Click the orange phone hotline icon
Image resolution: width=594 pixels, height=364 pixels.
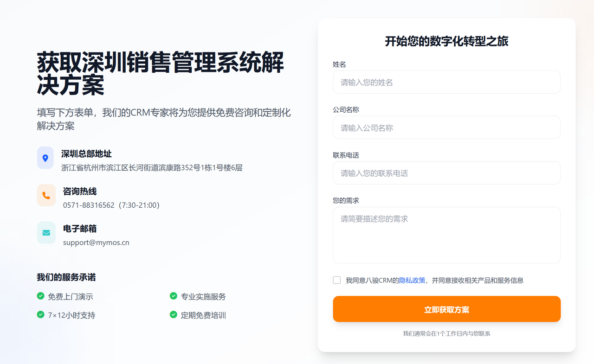(x=46, y=195)
